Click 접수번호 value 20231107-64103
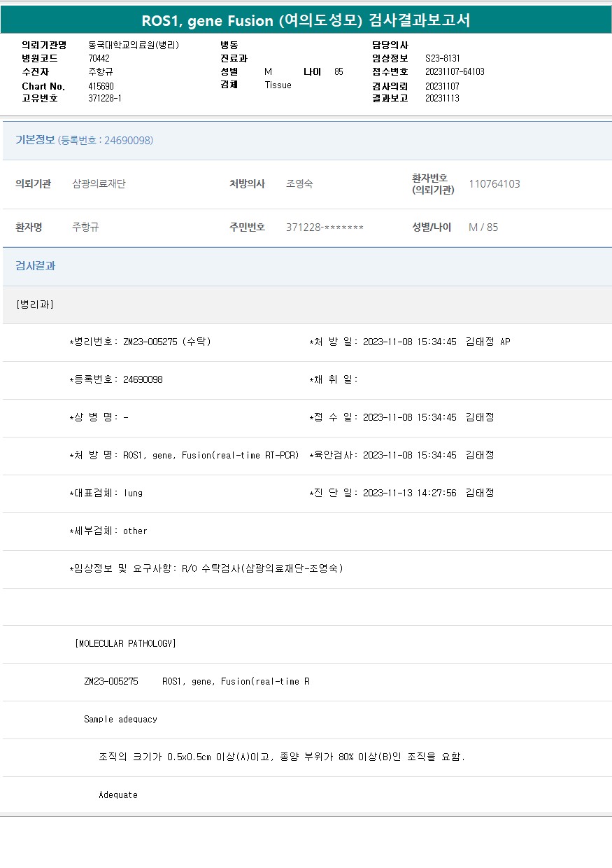The height and width of the screenshot is (868, 612). (x=455, y=72)
